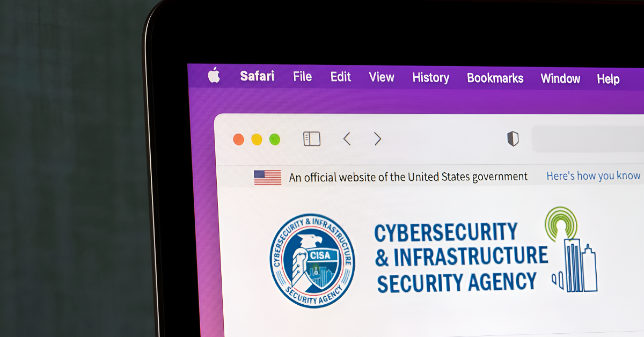This screenshot has height=337, width=644.
Task: Enter full screen with the green button
Action: [274, 140]
